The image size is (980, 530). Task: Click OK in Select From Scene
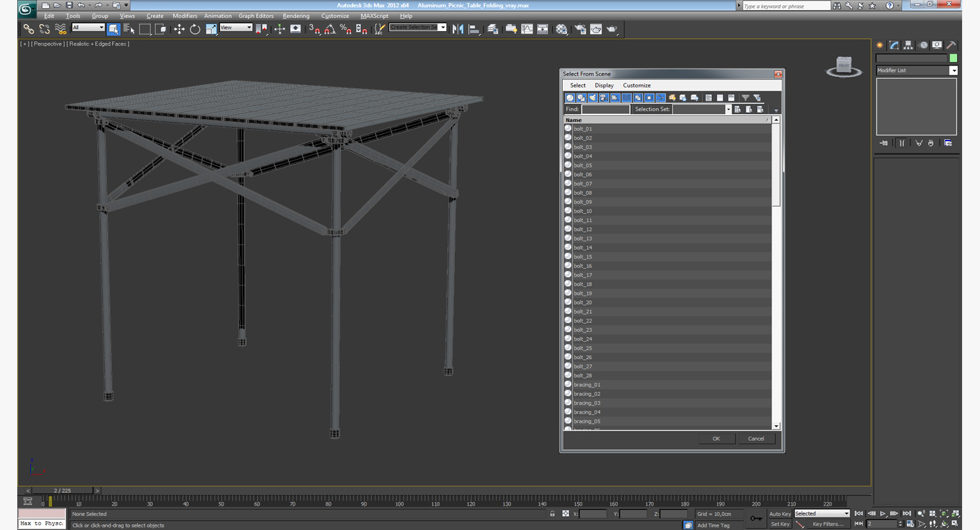click(x=716, y=439)
